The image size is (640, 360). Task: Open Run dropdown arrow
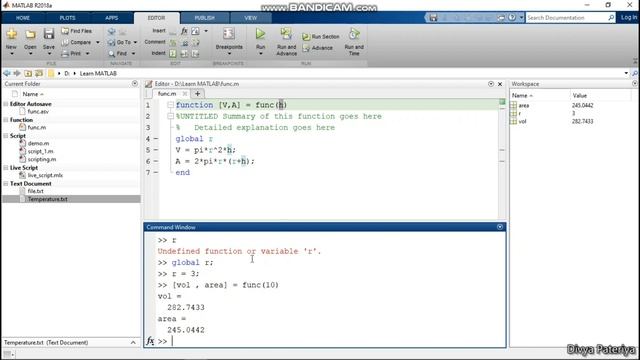260,54
